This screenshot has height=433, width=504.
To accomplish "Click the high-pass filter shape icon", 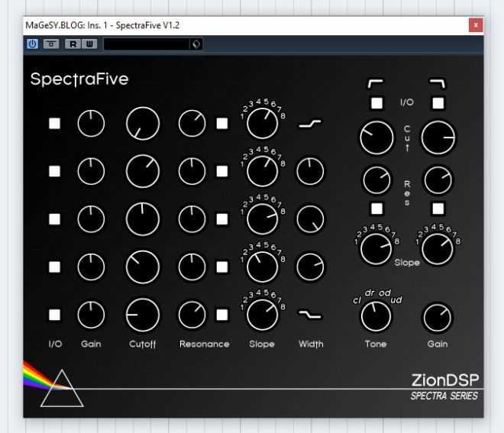I will click(x=376, y=84).
